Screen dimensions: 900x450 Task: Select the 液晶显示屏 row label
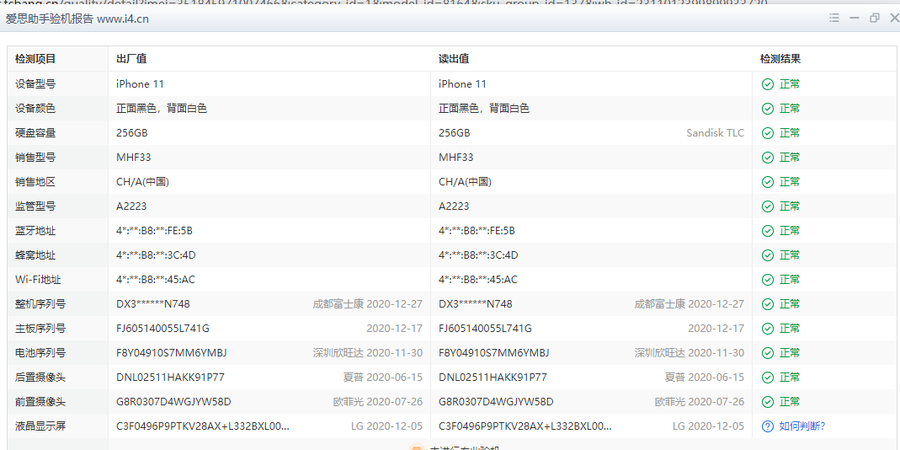pos(41,426)
